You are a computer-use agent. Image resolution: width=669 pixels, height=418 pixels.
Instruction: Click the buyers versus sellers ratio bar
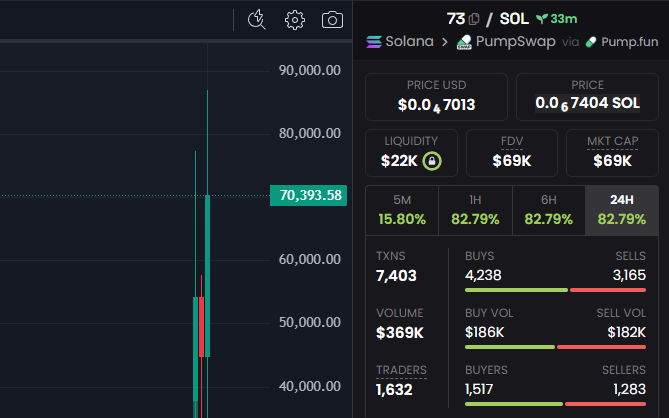tap(556, 404)
